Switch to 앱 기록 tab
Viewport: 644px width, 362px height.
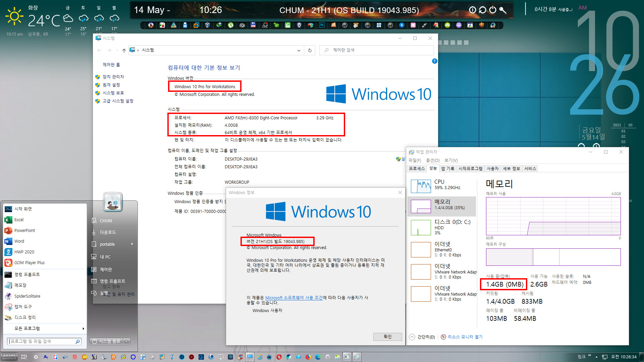[x=447, y=169]
